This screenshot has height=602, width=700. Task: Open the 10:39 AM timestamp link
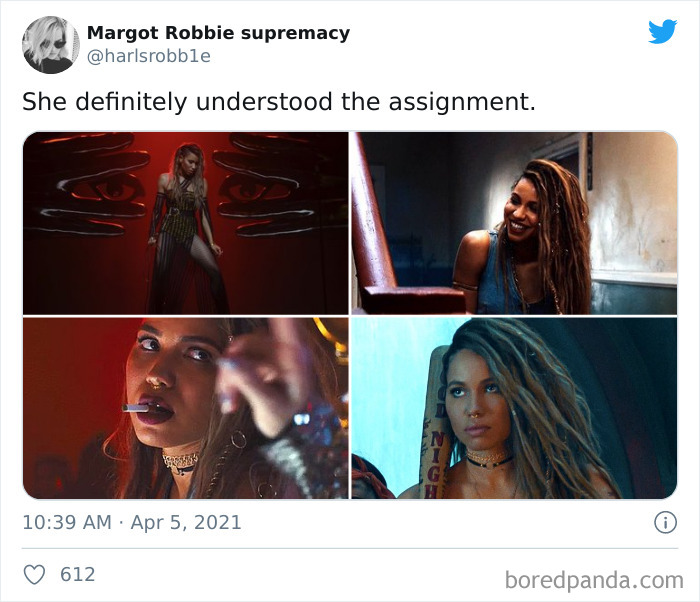tap(67, 522)
